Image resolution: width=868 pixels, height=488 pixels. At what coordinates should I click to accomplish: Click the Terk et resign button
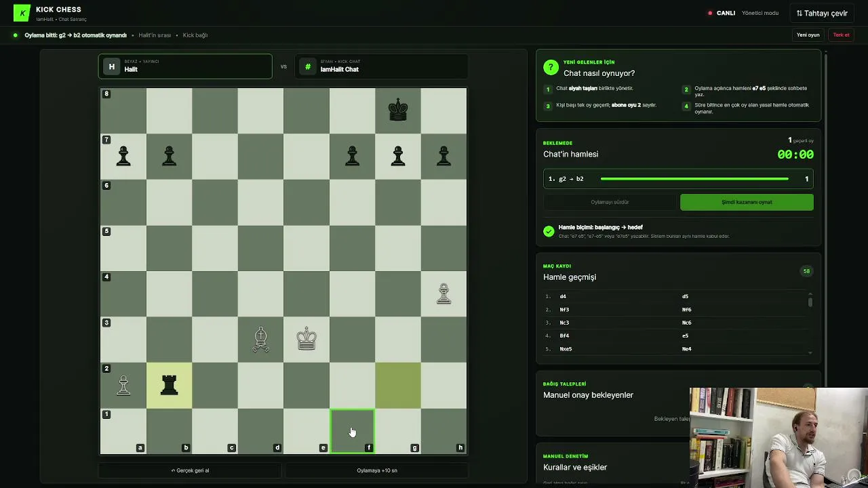(841, 35)
